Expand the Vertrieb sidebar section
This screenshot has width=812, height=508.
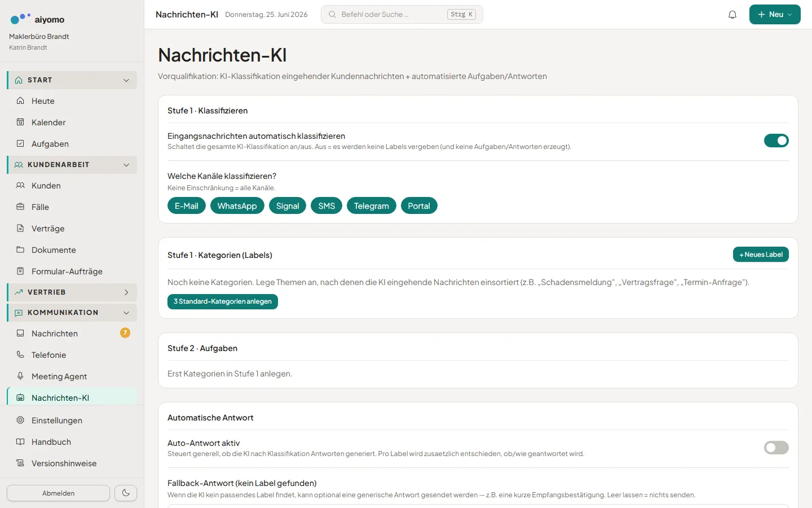click(x=72, y=292)
